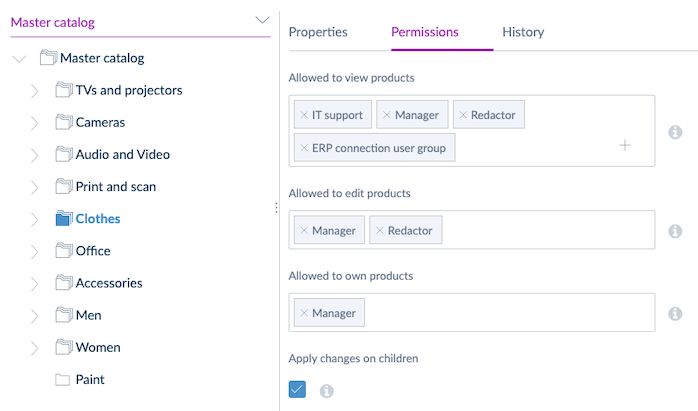Select the Paint category
Screen dimensions: 698x411
pos(90,380)
